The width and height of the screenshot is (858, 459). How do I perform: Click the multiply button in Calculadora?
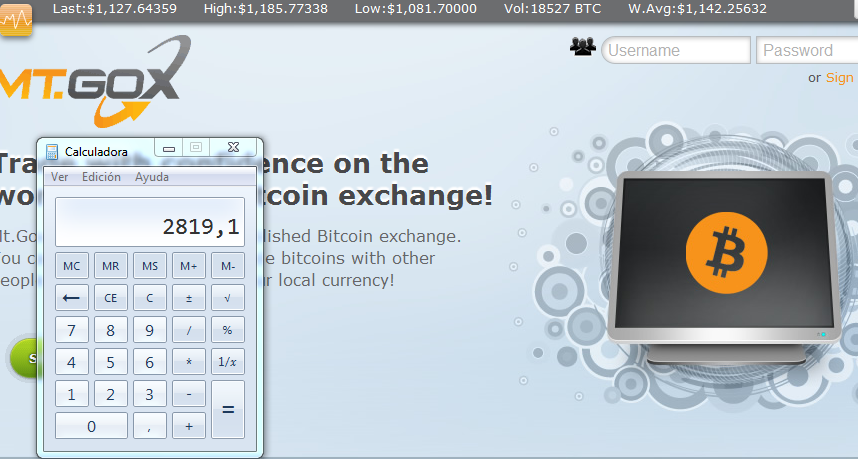pyautogui.click(x=189, y=362)
